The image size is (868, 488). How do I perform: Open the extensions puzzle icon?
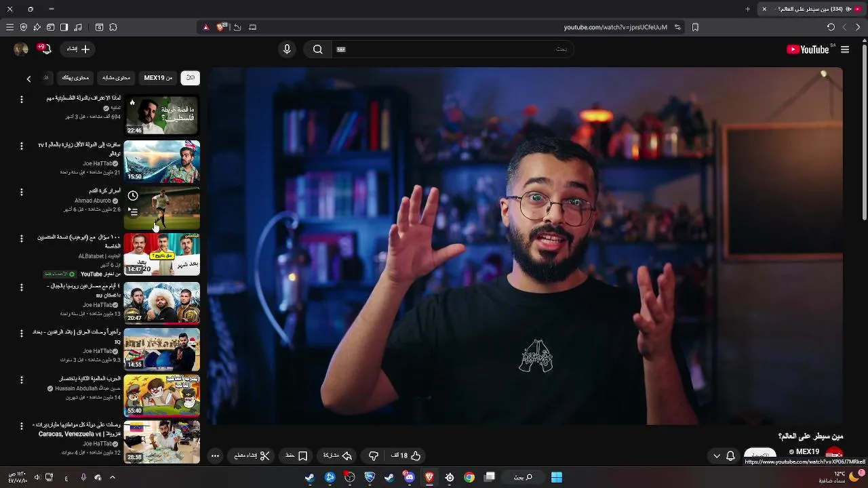tap(113, 27)
